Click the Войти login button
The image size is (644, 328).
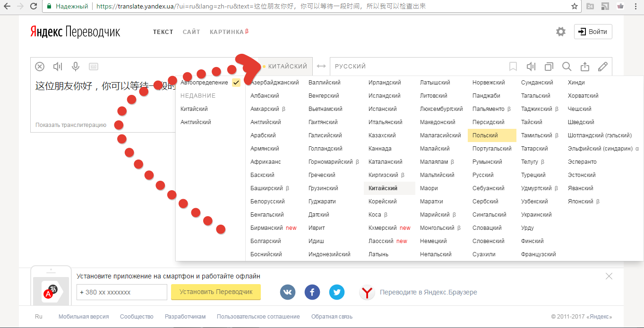(x=593, y=32)
